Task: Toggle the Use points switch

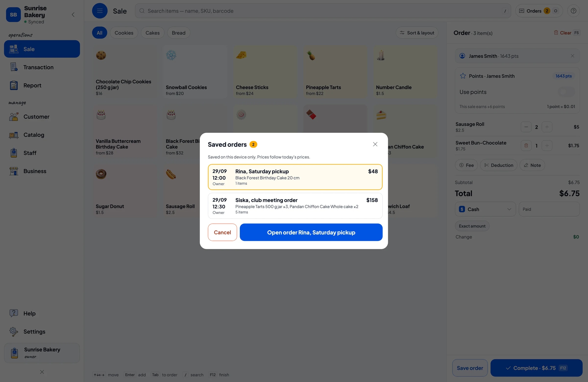Action: point(566,92)
